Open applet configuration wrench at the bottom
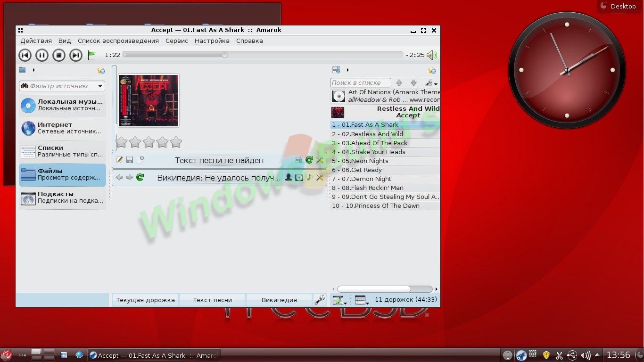 (x=320, y=300)
